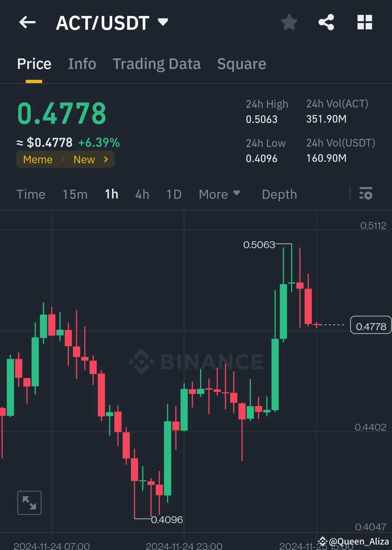Image resolution: width=392 pixels, height=550 pixels.
Task: Click the back arrow to exit the chart
Action: click(27, 22)
